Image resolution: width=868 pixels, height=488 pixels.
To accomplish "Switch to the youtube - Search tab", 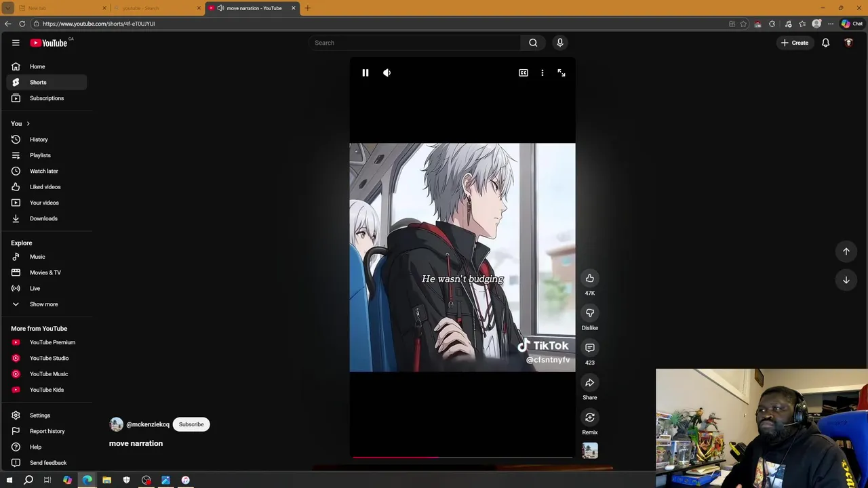I will click(157, 8).
